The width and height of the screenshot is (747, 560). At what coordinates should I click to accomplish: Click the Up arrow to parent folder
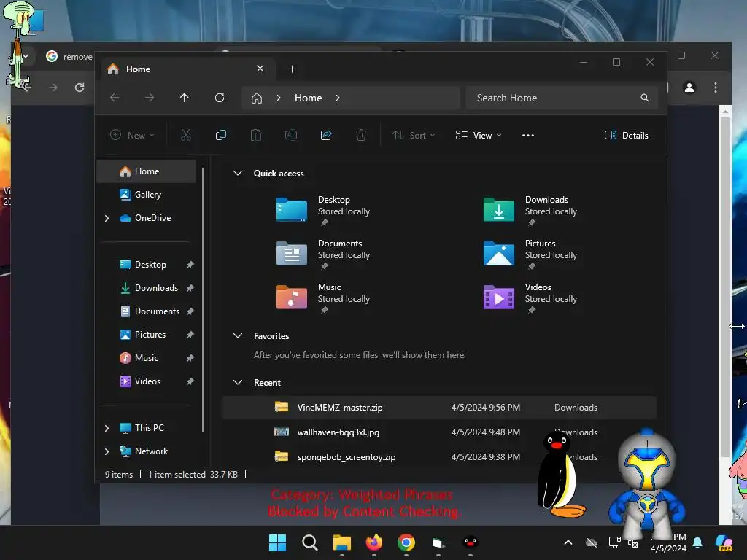185,98
